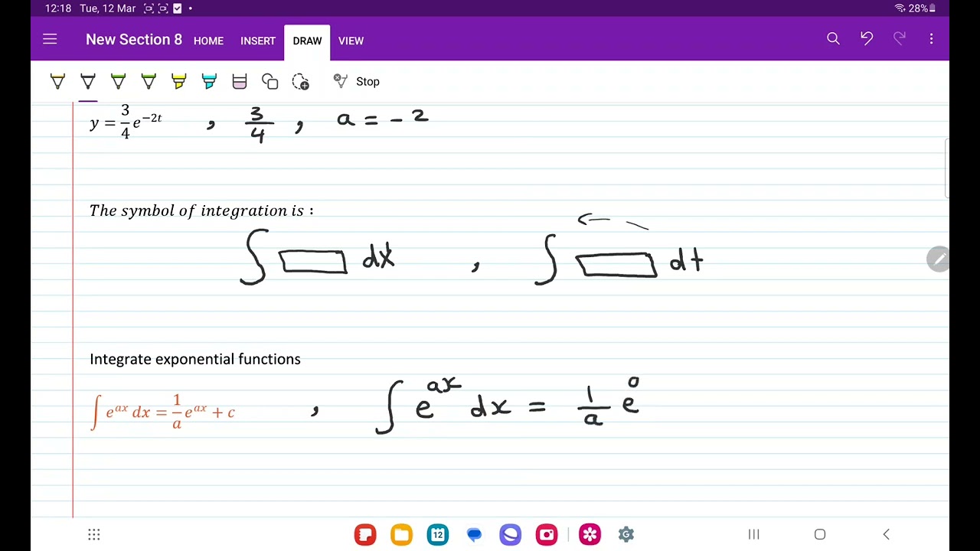The height and width of the screenshot is (551, 980).
Task: Select the orange integral formula equation
Action: coord(163,412)
